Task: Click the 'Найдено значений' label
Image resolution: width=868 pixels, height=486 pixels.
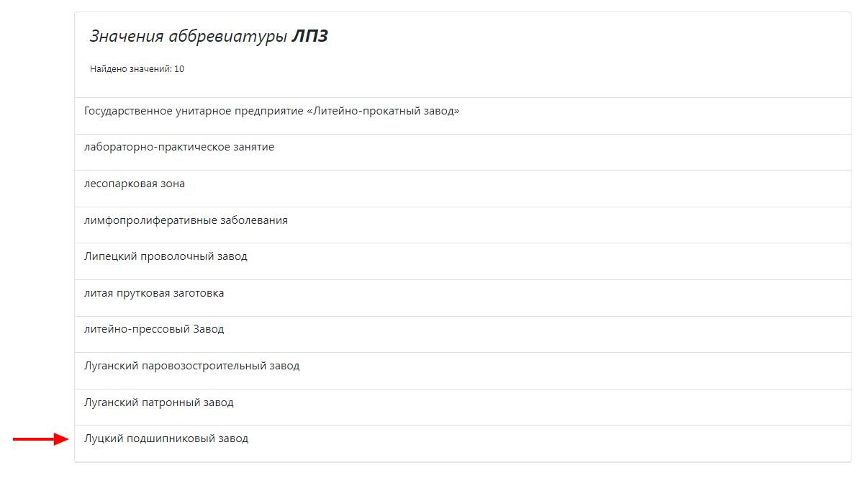Action: pyautogui.click(x=130, y=69)
